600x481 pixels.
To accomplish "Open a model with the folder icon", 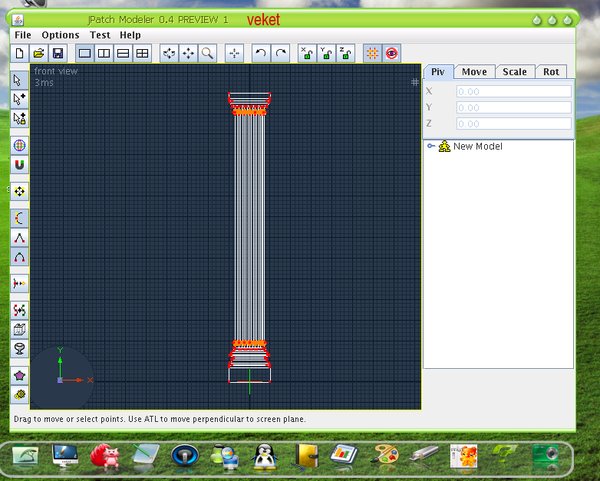I will pos(38,52).
